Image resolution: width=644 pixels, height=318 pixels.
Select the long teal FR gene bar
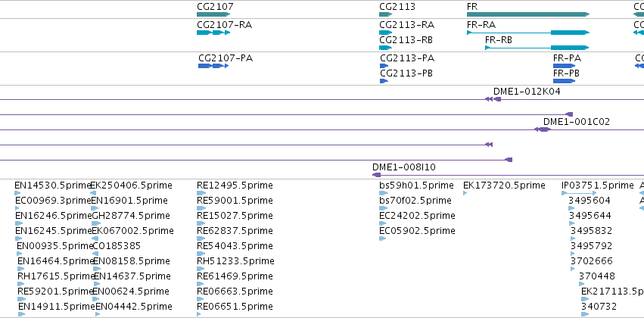tap(528, 14)
